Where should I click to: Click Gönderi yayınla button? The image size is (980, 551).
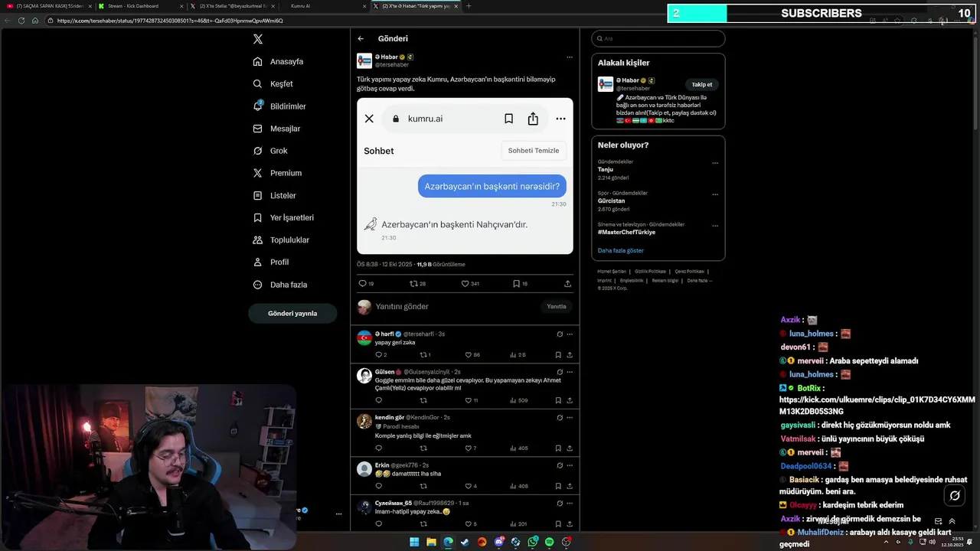[292, 313]
